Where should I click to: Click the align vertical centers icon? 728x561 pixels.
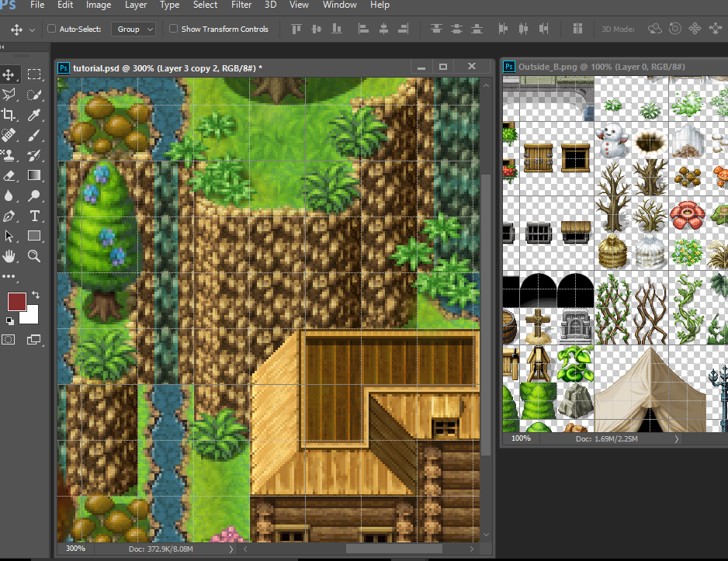click(x=317, y=29)
